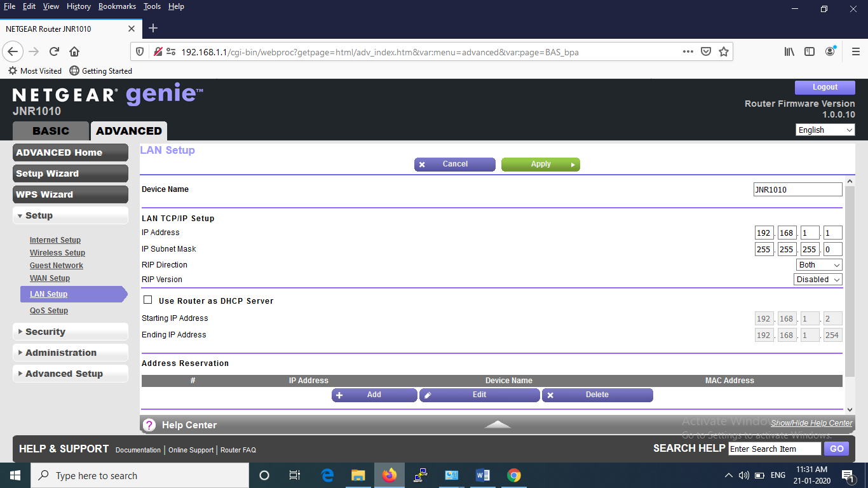Open File Explorer from the taskbar
The image size is (868, 488).
point(358,475)
